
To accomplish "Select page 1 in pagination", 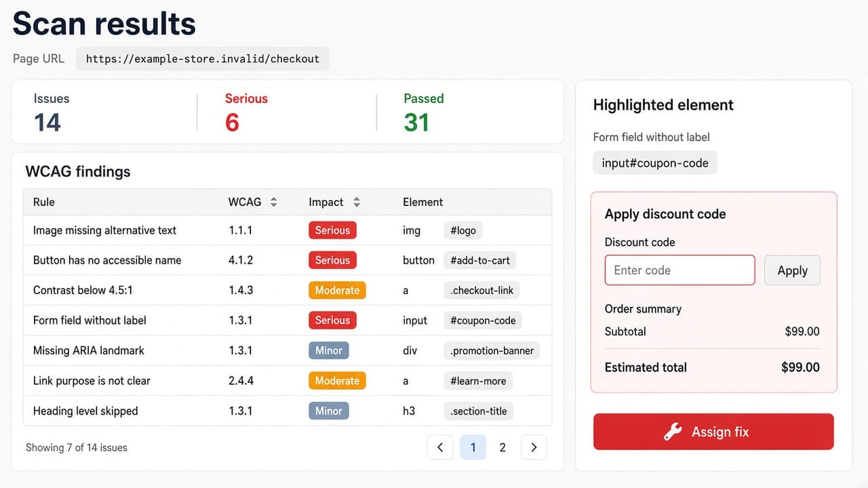I will point(473,447).
